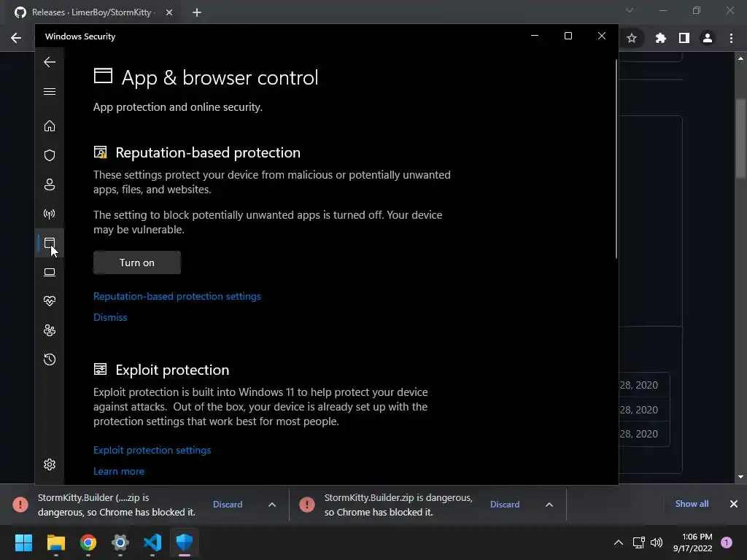Click the App & browser control title
This screenshot has width=747, height=560.
click(220, 77)
